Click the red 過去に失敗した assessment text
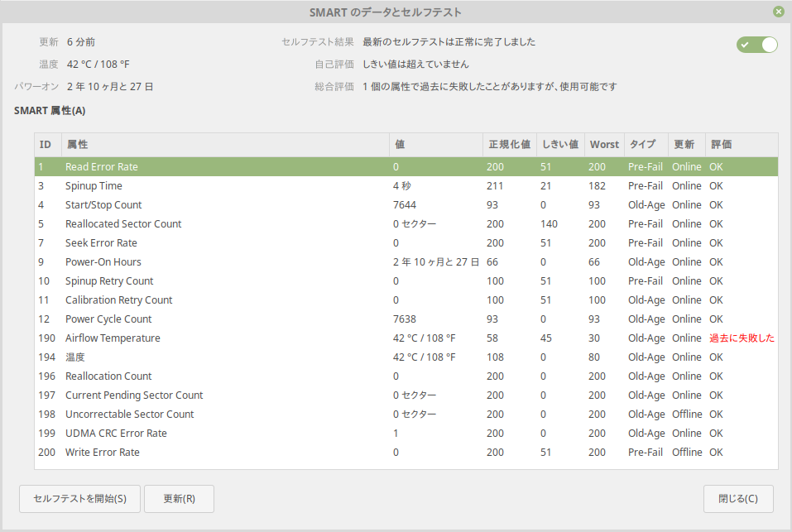This screenshot has height=532, width=792. click(742, 338)
